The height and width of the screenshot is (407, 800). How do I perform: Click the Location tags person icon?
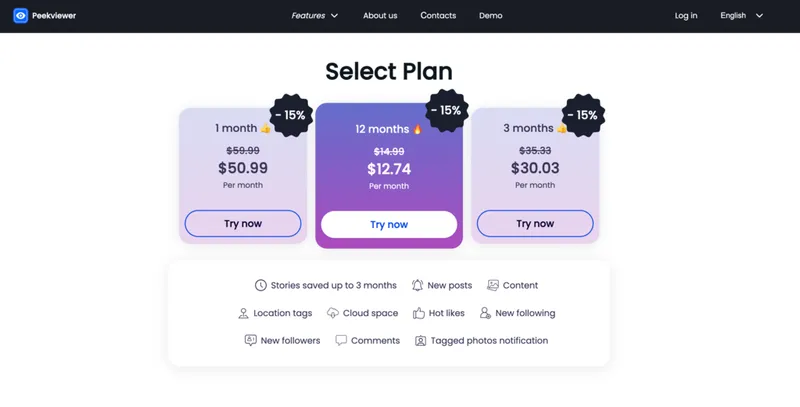243,313
